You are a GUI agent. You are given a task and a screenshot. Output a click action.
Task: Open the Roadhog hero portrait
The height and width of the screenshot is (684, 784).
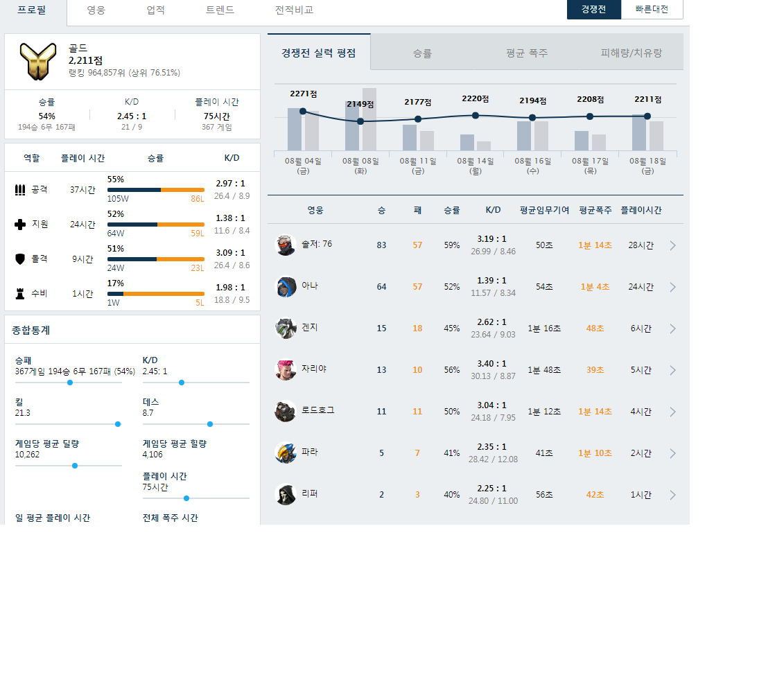286,412
